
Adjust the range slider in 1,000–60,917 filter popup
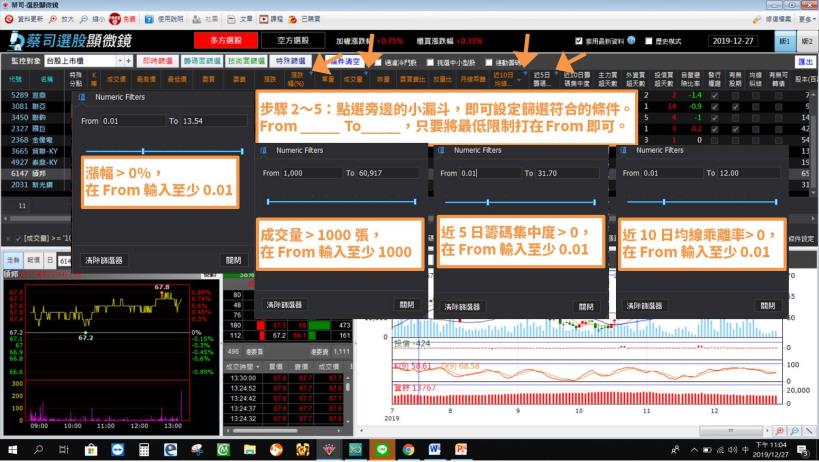[x=341, y=202]
